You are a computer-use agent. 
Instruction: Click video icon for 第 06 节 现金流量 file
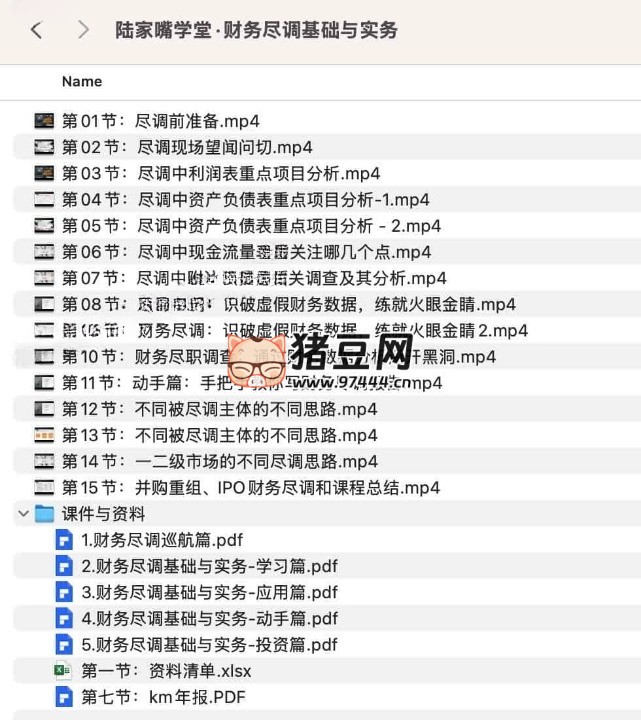click(44, 252)
